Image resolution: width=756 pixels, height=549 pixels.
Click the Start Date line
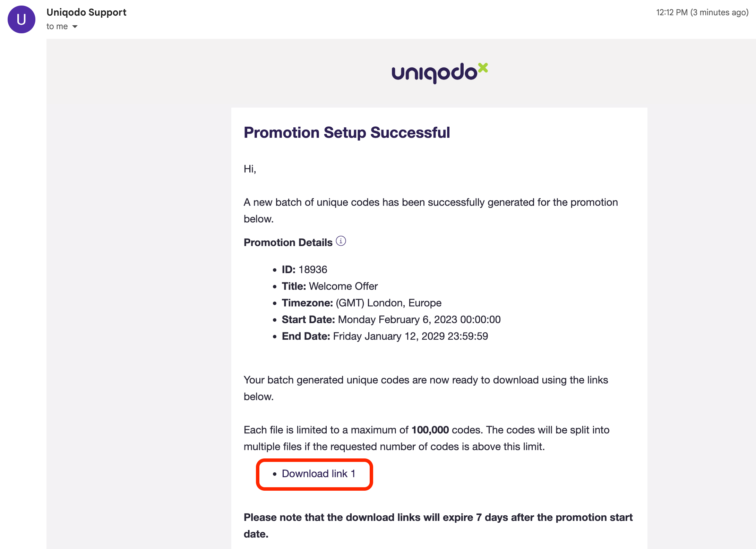click(x=391, y=320)
